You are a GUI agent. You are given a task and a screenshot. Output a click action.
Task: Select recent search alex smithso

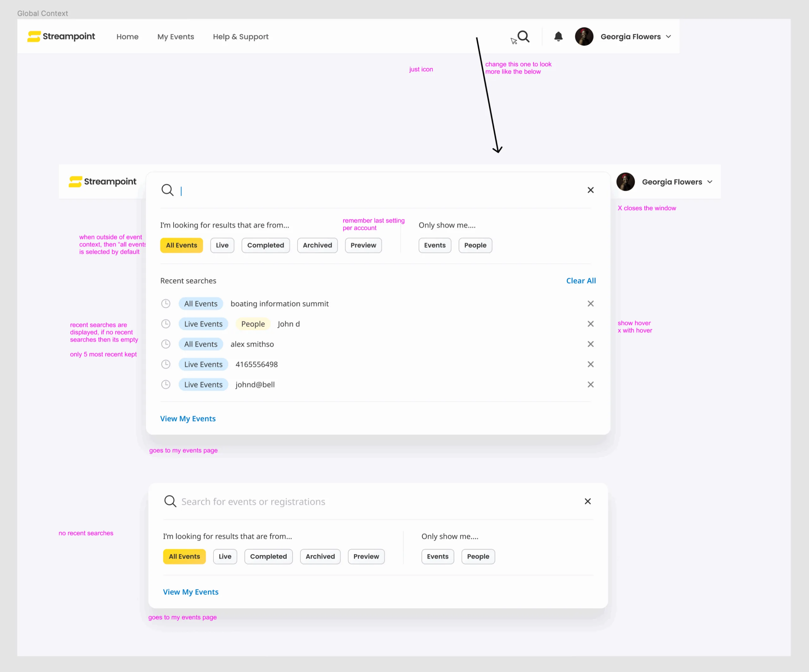pos(252,344)
